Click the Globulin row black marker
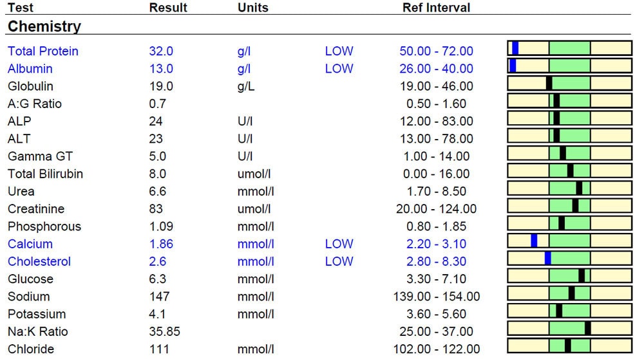644x359 pixels. coord(549,83)
